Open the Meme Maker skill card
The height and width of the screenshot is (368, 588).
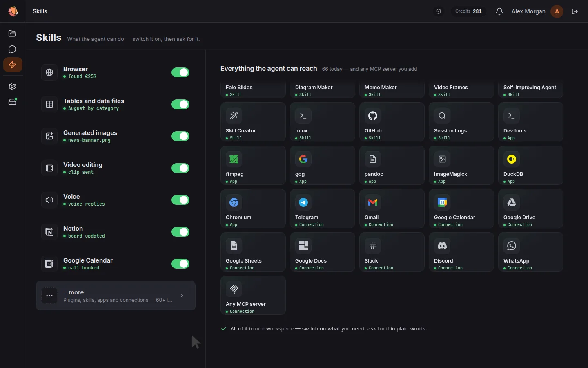coord(392,90)
